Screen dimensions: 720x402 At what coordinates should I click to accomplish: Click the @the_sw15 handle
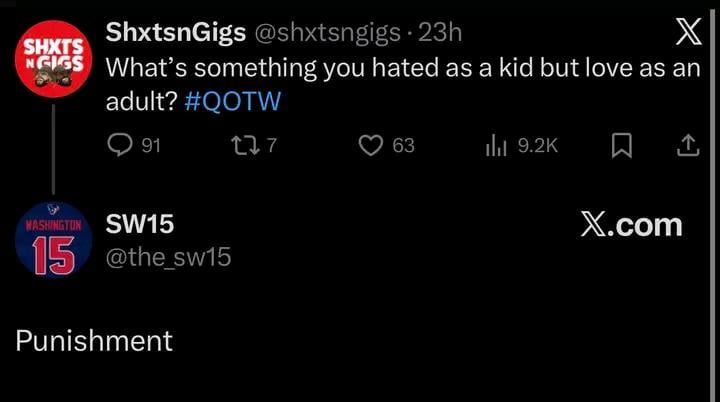[168, 257]
